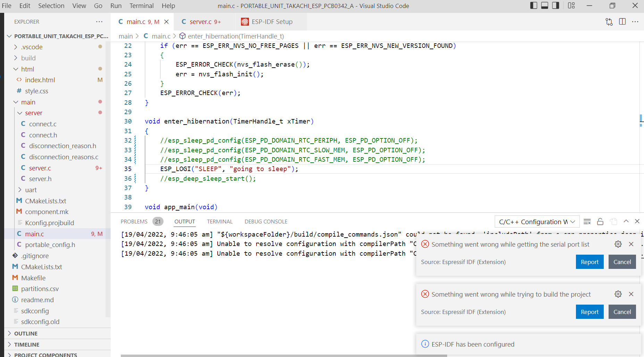Close the main.c editor tab
This screenshot has width=644, height=357.
tap(166, 22)
